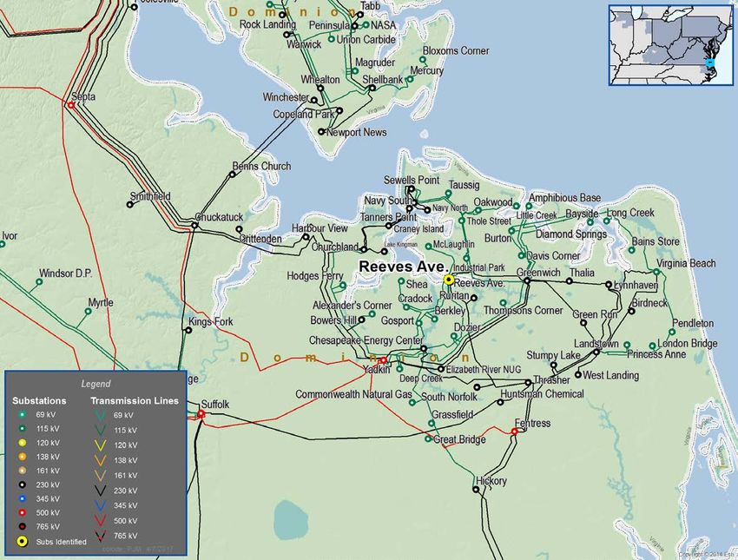Screen dimensions: 738x560
Task: Click the Bains Store substation marker
Action: 631,250
